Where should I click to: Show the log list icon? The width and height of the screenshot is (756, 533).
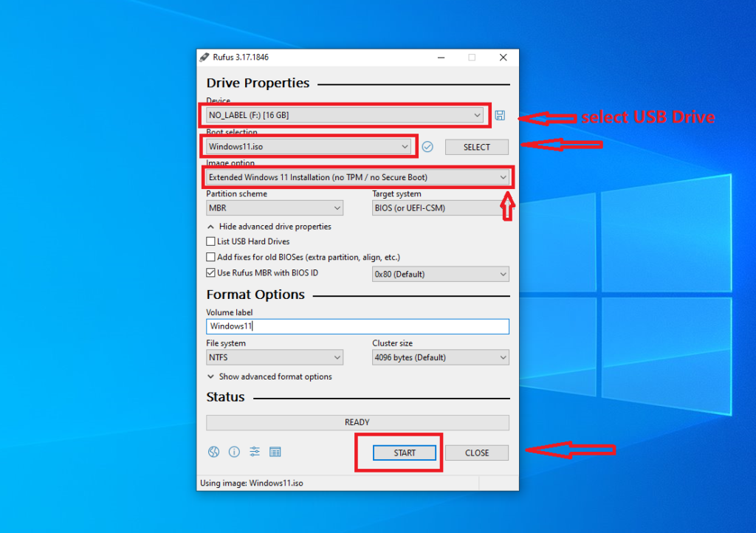coord(275,452)
